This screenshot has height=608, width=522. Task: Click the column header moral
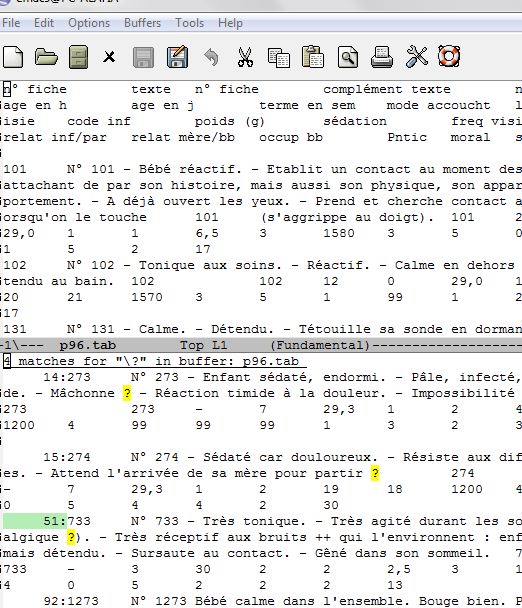click(x=470, y=137)
